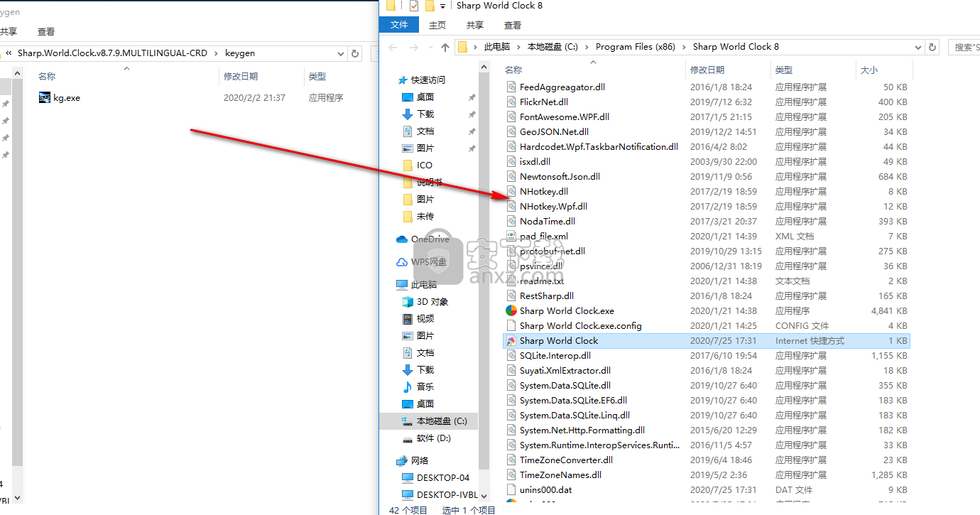The height and width of the screenshot is (515, 980).
Task: Expand chevron before keygen in left address bar
Action: [217, 53]
